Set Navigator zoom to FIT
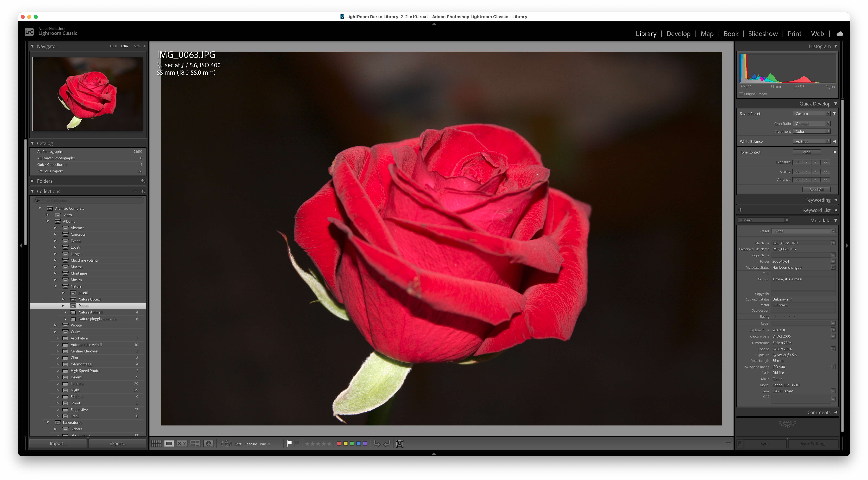 (x=112, y=46)
